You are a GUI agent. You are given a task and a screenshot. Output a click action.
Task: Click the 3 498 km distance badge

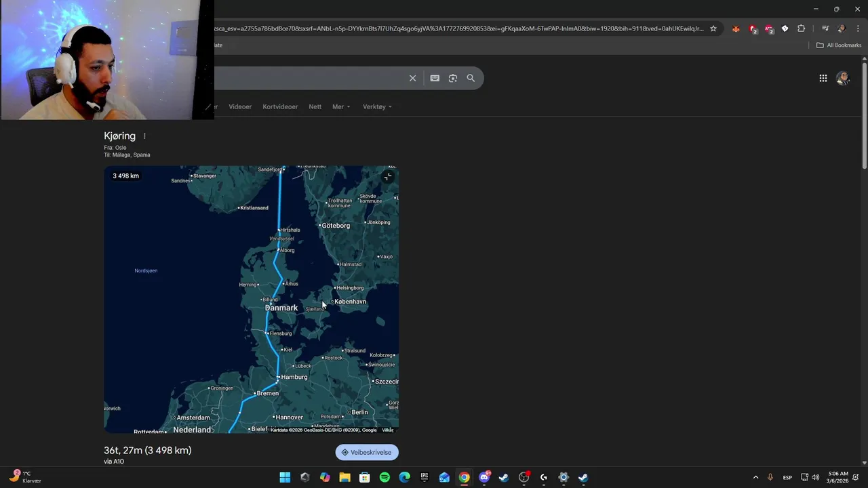point(125,176)
